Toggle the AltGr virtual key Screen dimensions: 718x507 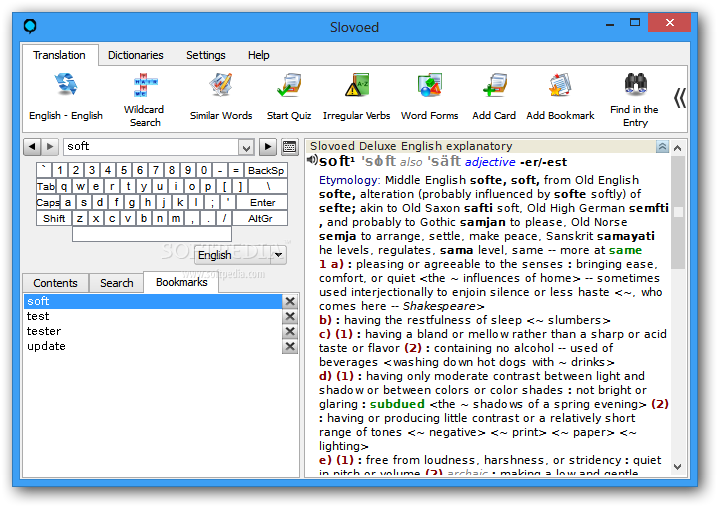(x=260, y=218)
